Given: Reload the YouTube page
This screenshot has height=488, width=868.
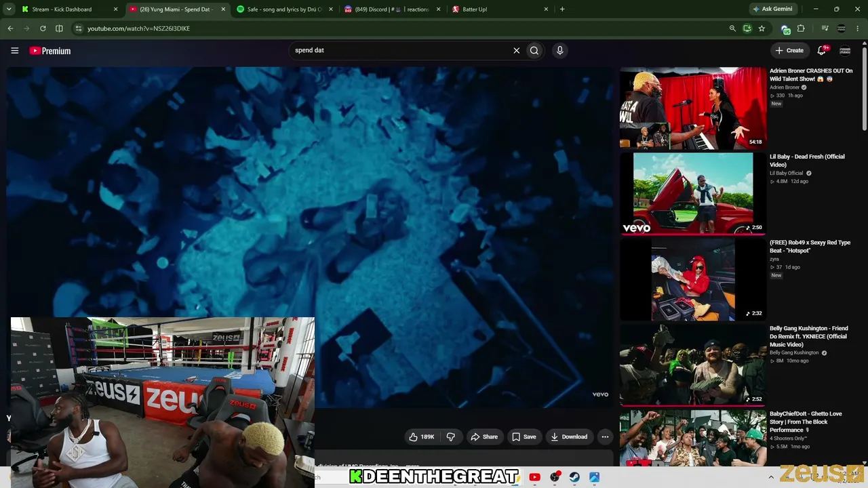Looking at the screenshot, I should tap(43, 28).
